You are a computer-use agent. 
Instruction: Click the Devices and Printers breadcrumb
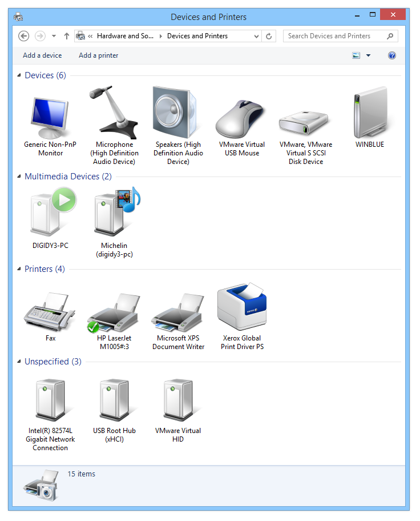(197, 36)
